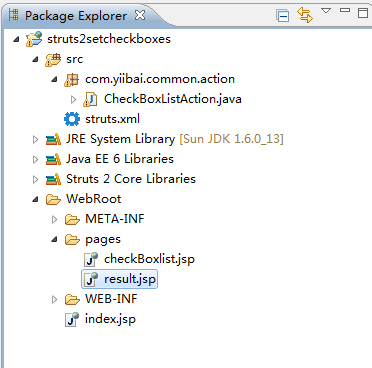Collapse the struts2setcheckboxes project node
This screenshot has height=368, width=372.
(16, 40)
